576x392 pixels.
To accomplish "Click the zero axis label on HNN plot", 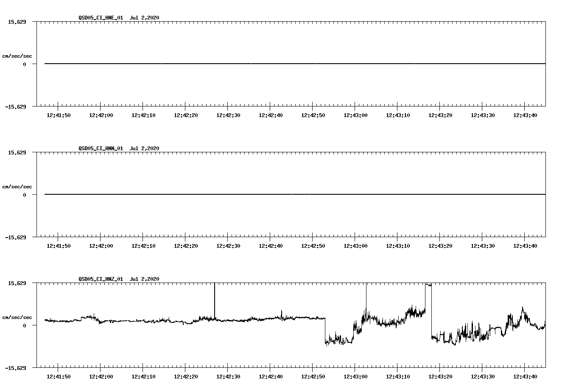I will point(25,195).
